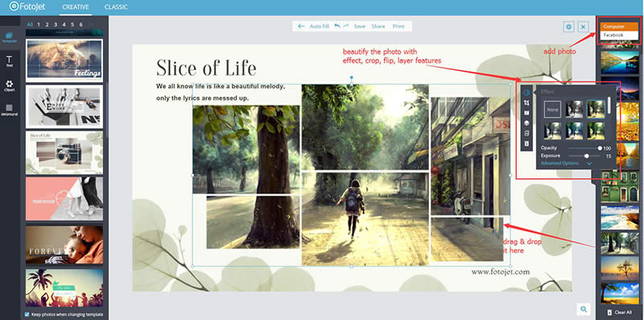This screenshot has height=320, width=644.
Task: Adjust the Opacity slider handle
Action: [x=600, y=148]
